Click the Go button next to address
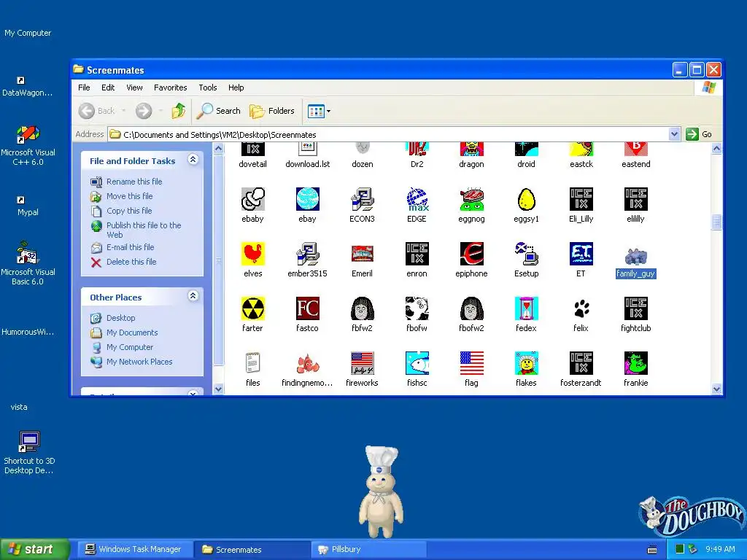 698,134
